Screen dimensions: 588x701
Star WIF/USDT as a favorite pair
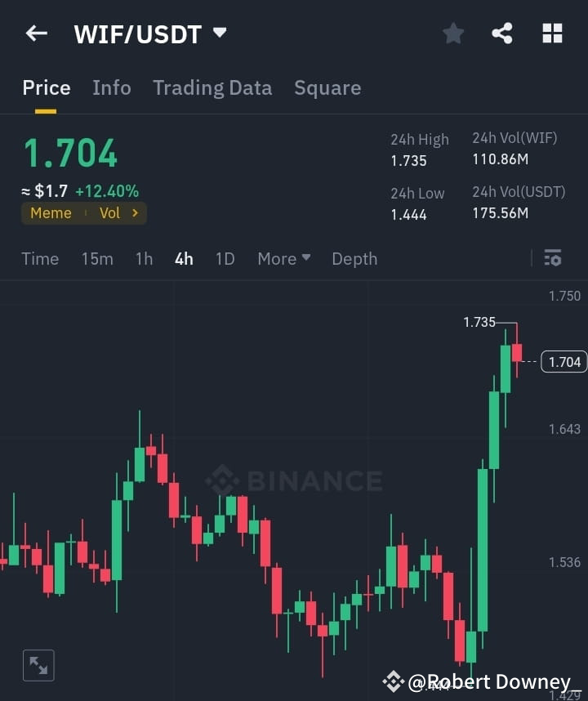pos(453,33)
